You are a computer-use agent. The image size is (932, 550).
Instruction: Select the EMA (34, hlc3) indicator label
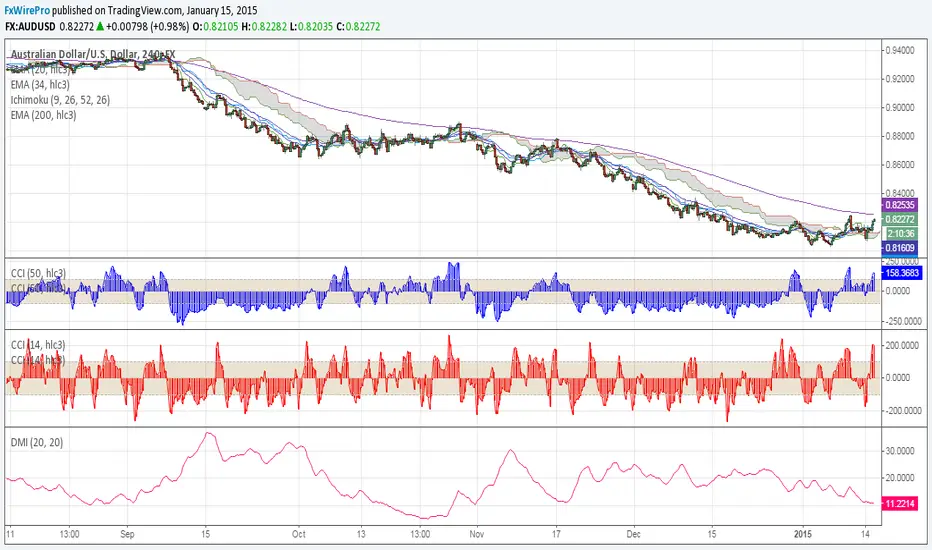pos(40,84)
